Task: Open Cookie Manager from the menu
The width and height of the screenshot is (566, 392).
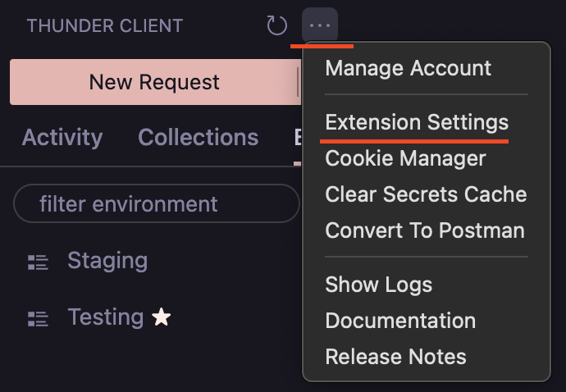Action: (405, 158)
